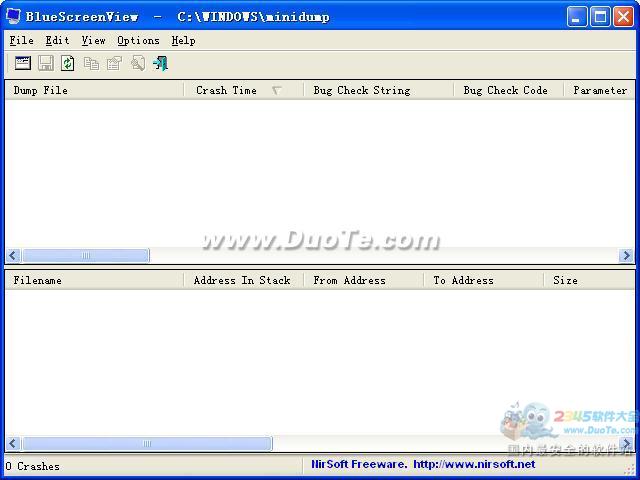Image resolution: width=640 pixels, height=480 pixels.
Task: Open the View menu
Action: click(x=93, y=40)
